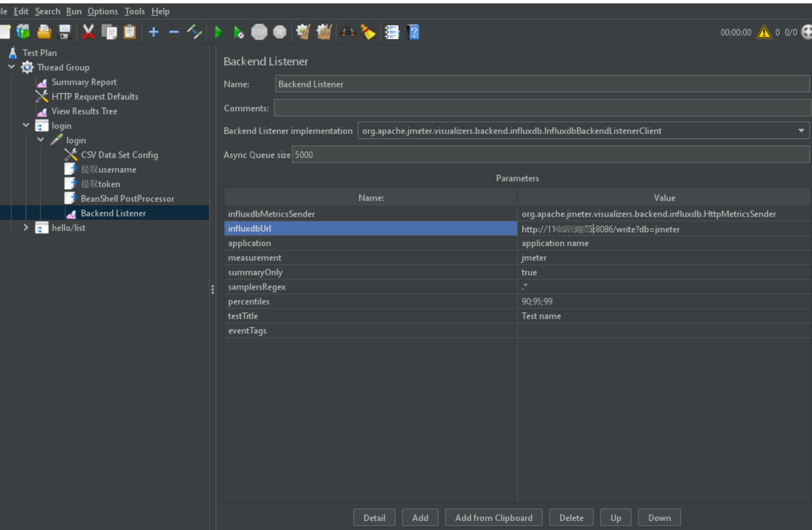Select the eventTags parameter name
Viewport: 812px width, 530px height.
click(371, 330)
